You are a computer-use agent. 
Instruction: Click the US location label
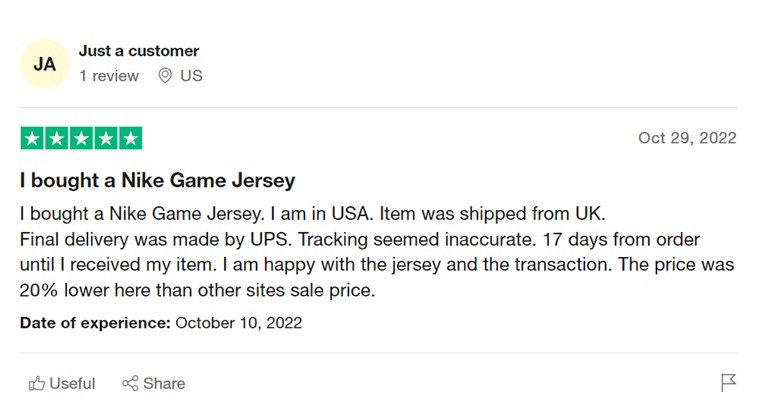pos(191,76)
